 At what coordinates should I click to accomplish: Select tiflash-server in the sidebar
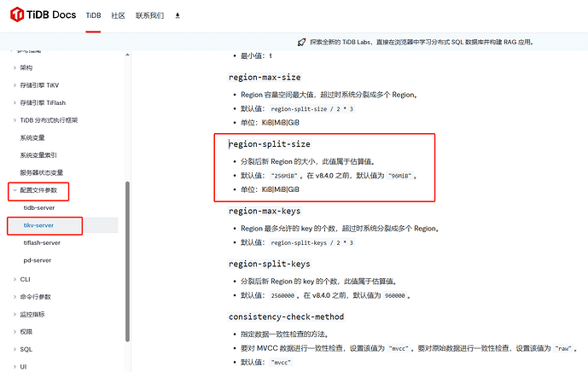(42, 242)
